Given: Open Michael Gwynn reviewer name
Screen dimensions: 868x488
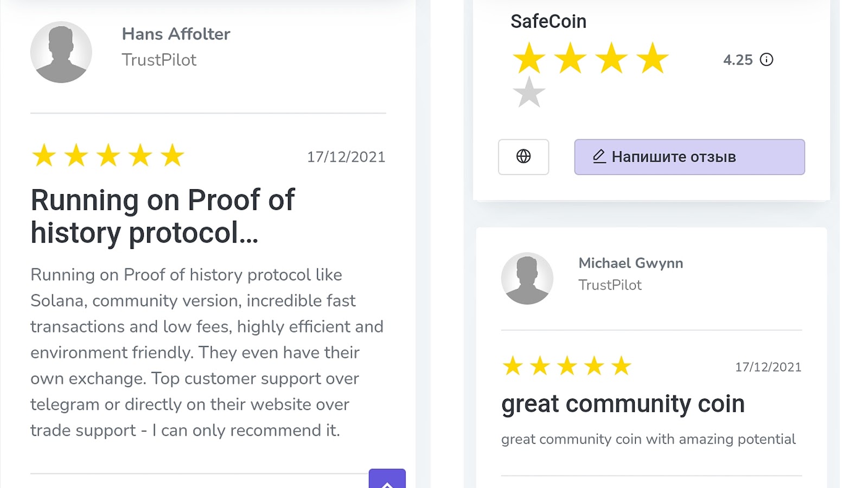Looking at the screenshot, I should point(630,263).
